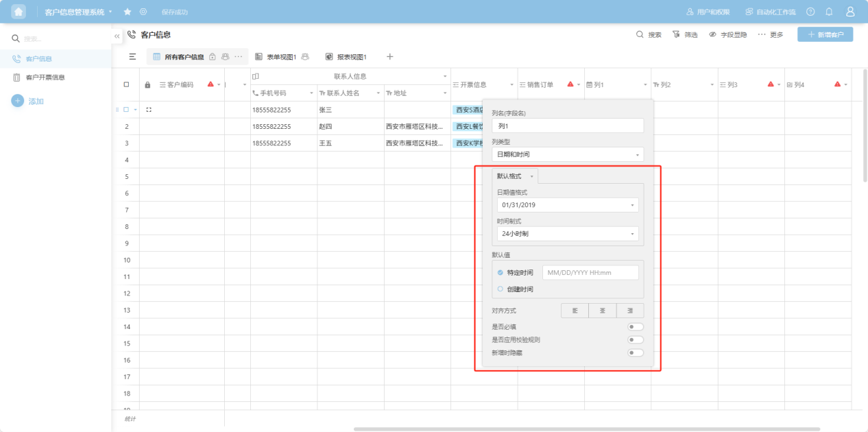The height and width of the screenshot is (432, 868).
Task: Expand the 日期值格式 dropdown
Action: 568,205
